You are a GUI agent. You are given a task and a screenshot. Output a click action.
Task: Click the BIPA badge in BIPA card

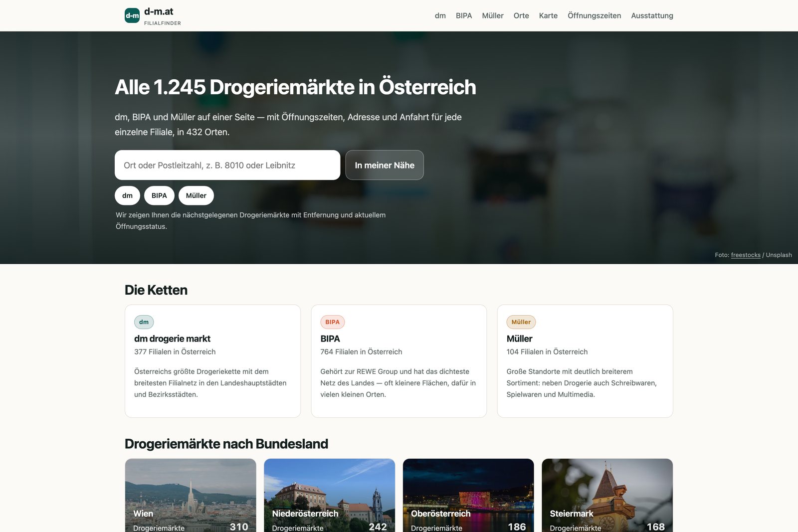coord(333,322)
